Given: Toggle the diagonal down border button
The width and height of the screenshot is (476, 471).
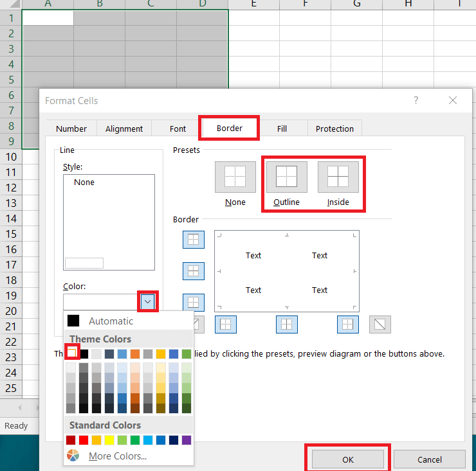Looking at the screenshot, I should (x=380, y=324).
